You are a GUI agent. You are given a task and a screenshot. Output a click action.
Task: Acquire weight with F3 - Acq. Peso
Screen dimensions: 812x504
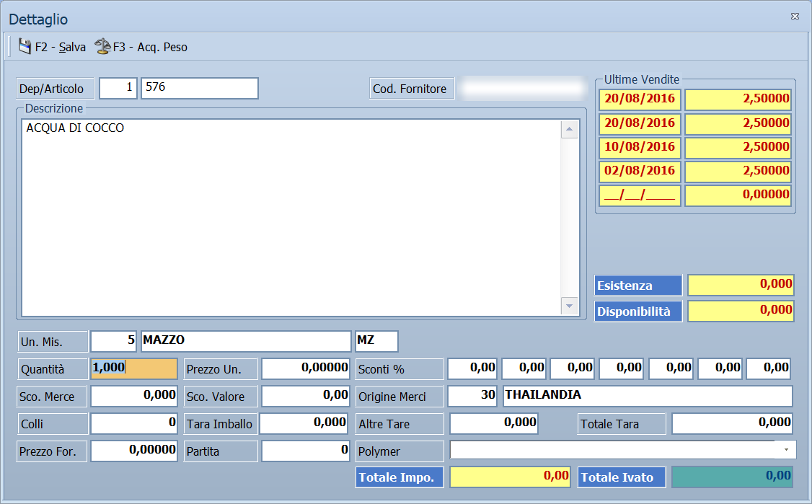[x=141, y=47]
